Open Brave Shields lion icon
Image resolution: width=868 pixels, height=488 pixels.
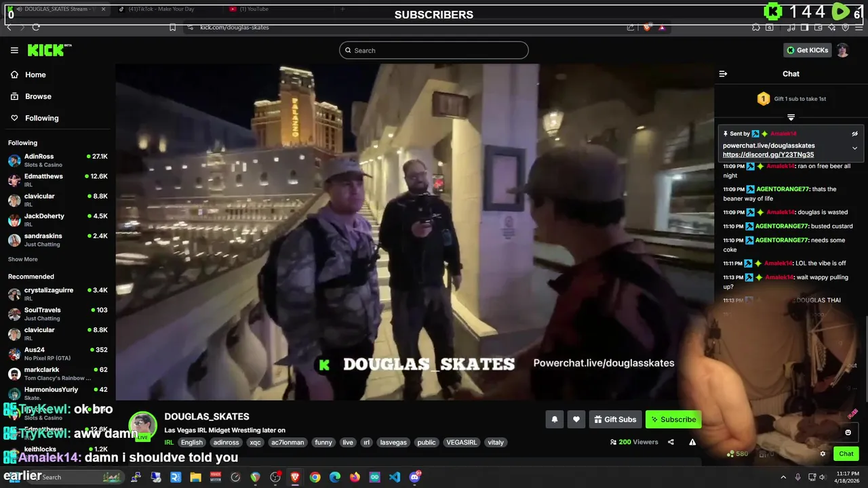(647, 27)
